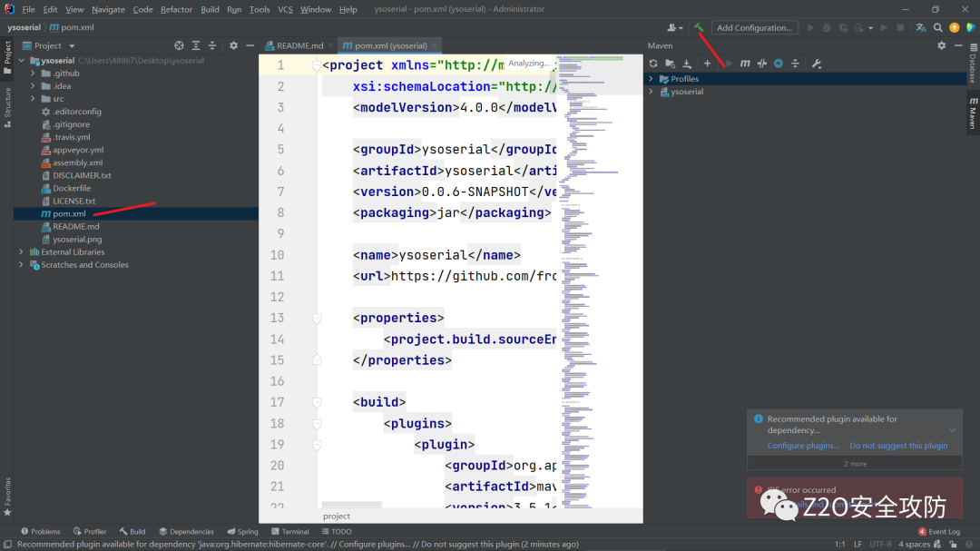The width and height of the screenshot is (980, 551).
Task: Toggle Skip Tests Mode lightning icon
Action: pos(779,64)
